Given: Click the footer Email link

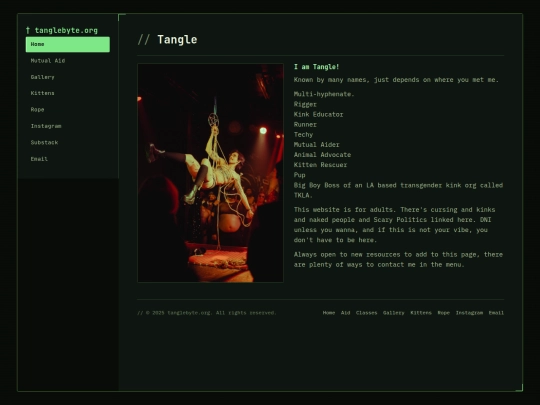Looking at the screenshot, I should tap(496, 313).
